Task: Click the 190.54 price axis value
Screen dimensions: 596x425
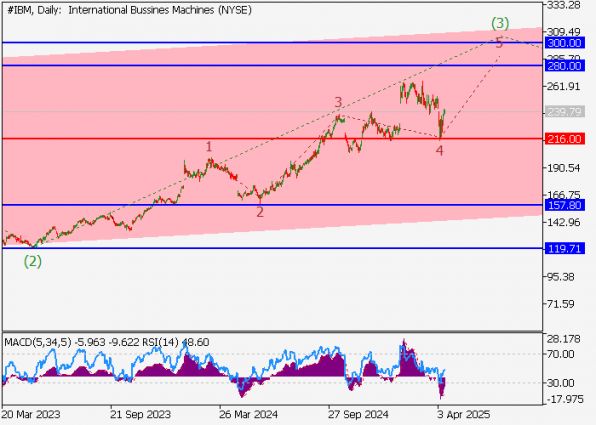Action: coord(563,168)
